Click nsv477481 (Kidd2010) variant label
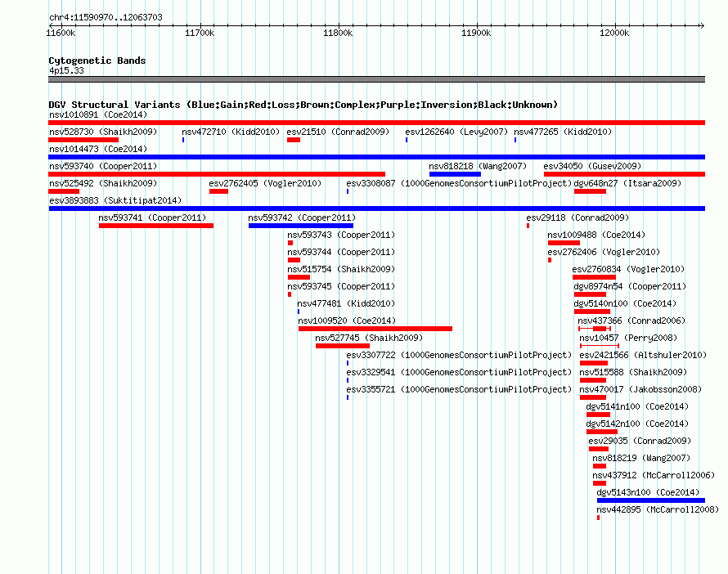Screen dimensions: 728x574 pos(346,303)
